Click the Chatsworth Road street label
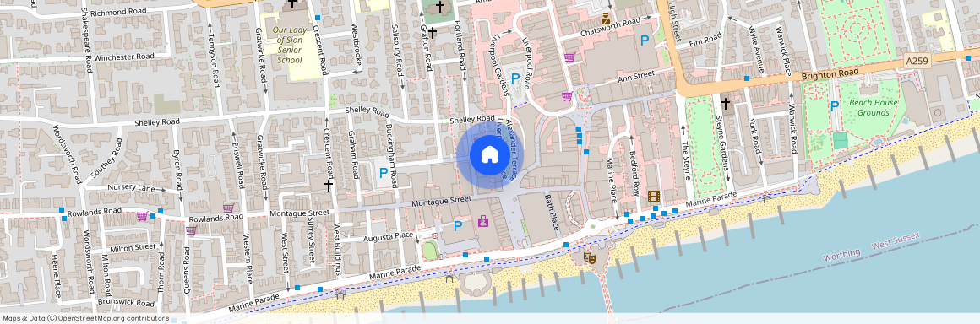980x324 pixels. point(611,27)
